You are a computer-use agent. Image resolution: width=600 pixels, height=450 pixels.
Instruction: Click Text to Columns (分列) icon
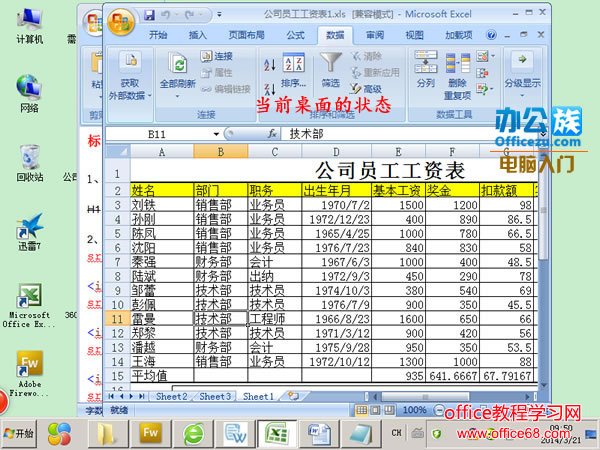click(x=426, y=62)
